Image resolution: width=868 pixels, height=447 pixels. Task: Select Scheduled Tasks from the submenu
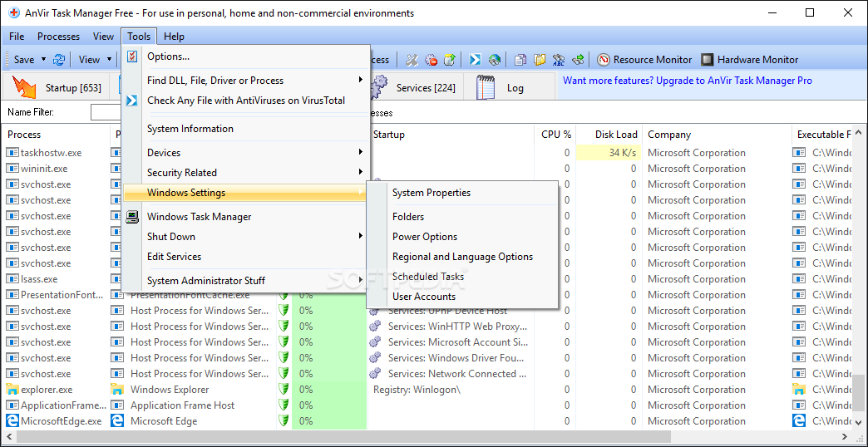(x=428, y=277)
